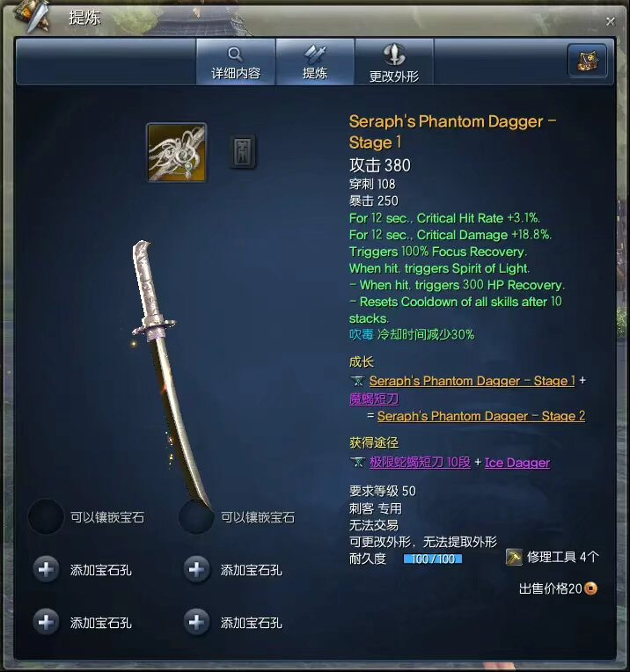The width and height of the screenshot is (630, 672).
Task: Open Seraph's Phantom Dagger Stage 2 link
Action: (x=481, y=416)
